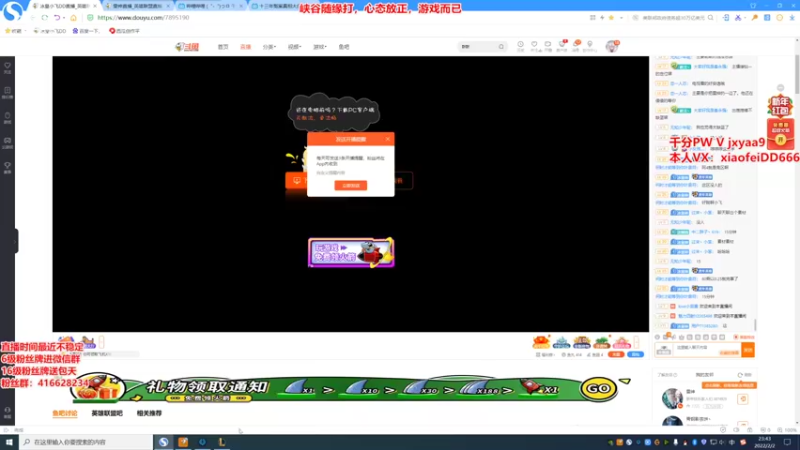800x450 pixels.
Task: Close the first browser tab
Action: [x=95, y=6]
